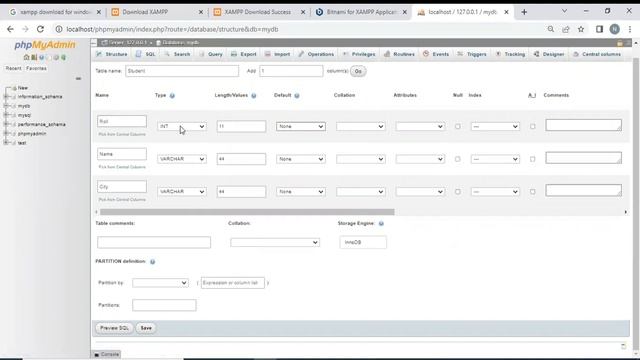Enable auto increment for City column

[532, 192]
